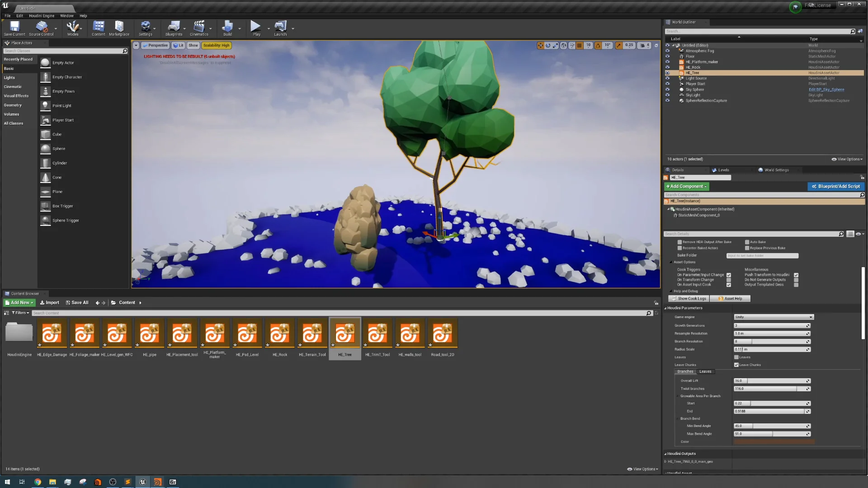Open Edit BP_Sky_Sphere link in World Outliner
868x488 pixels.
pyautogui.click(x=826, y=89)
